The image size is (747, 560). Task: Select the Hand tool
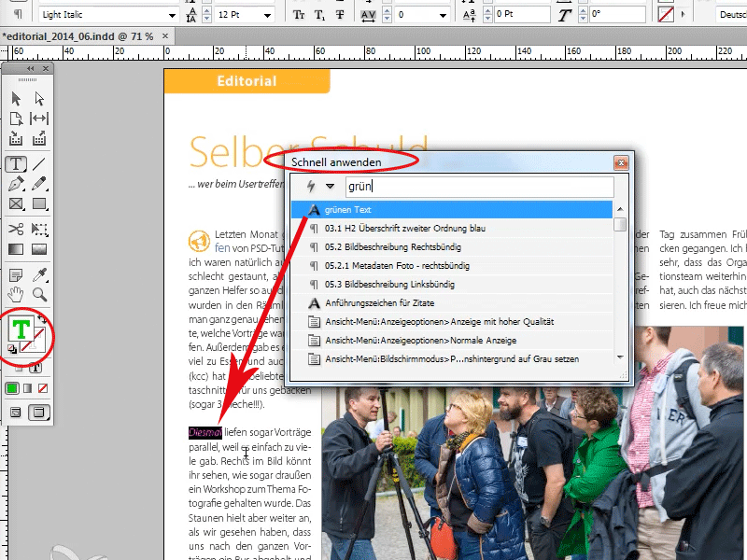[16, 295]
